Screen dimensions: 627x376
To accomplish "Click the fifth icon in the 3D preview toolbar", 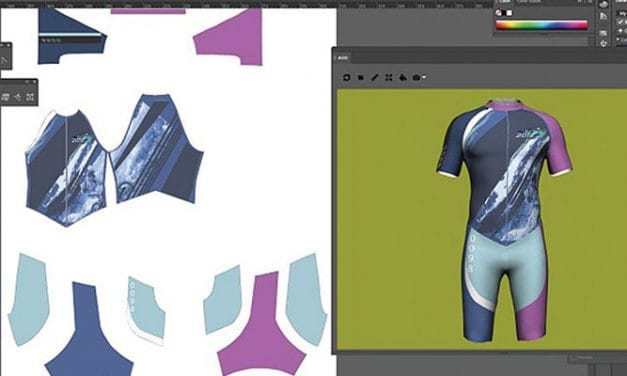I will [x=403, y=77].
